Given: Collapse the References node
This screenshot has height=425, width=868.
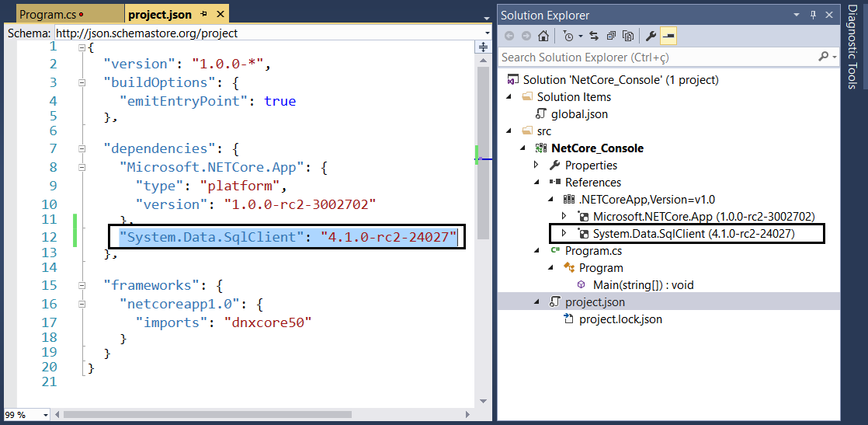Looking at the screenshot, I should pos(536,183).
